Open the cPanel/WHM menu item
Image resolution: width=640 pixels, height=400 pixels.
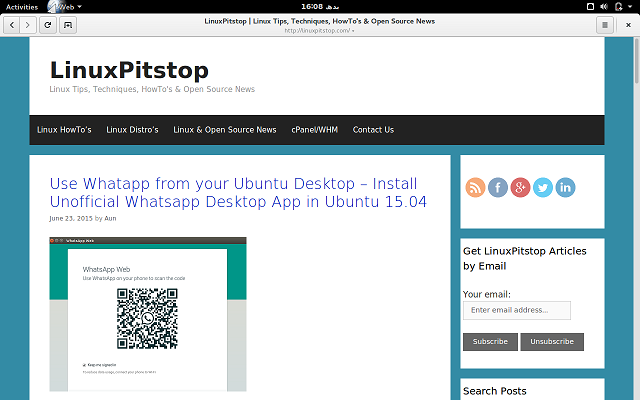pos(314,130)
